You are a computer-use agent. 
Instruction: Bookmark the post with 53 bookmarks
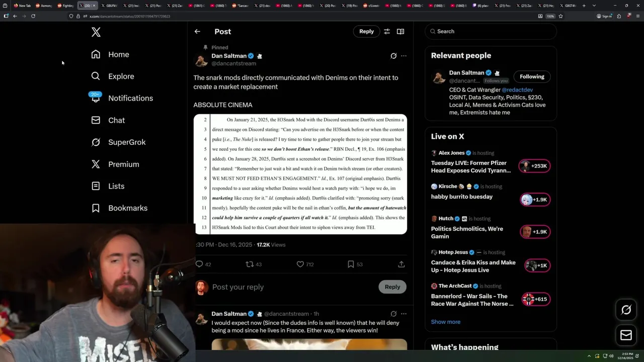355,264
